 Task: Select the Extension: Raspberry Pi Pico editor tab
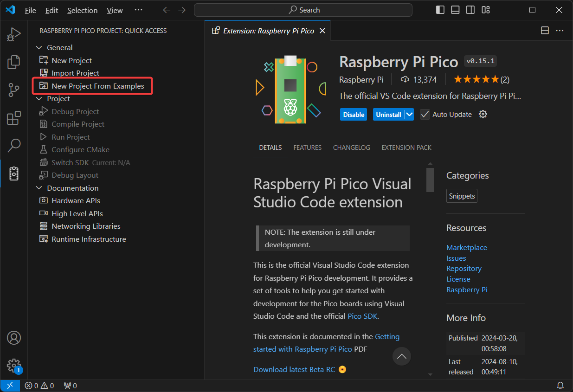pos(269,31)
